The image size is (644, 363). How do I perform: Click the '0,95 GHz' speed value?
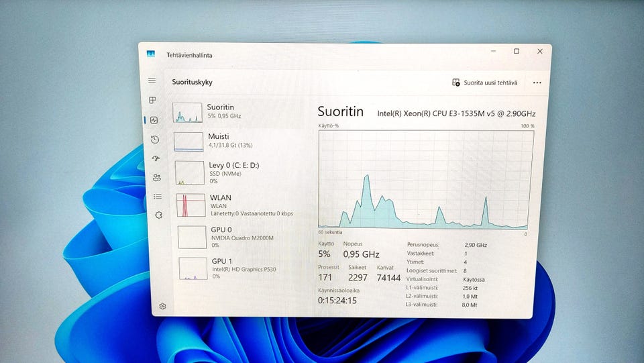361,254
